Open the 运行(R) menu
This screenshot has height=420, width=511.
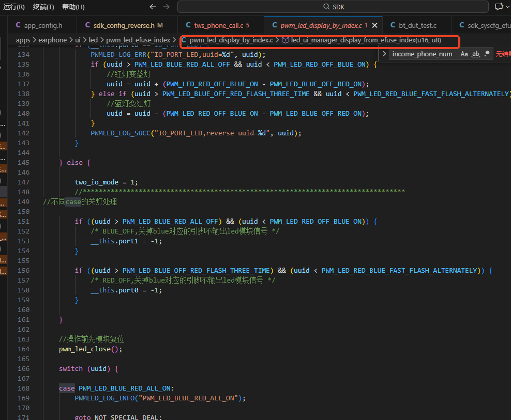pyautogui.click(x=13, y=7)
